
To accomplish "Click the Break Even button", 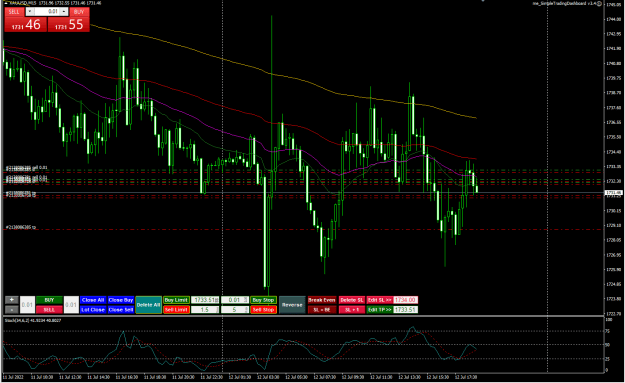I will click(x=322, y=300).
